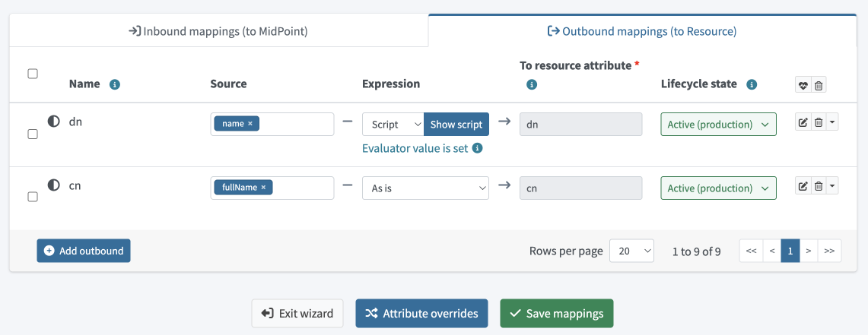Tick the checkbox for cn mapping row

click(x=33, y=197)
